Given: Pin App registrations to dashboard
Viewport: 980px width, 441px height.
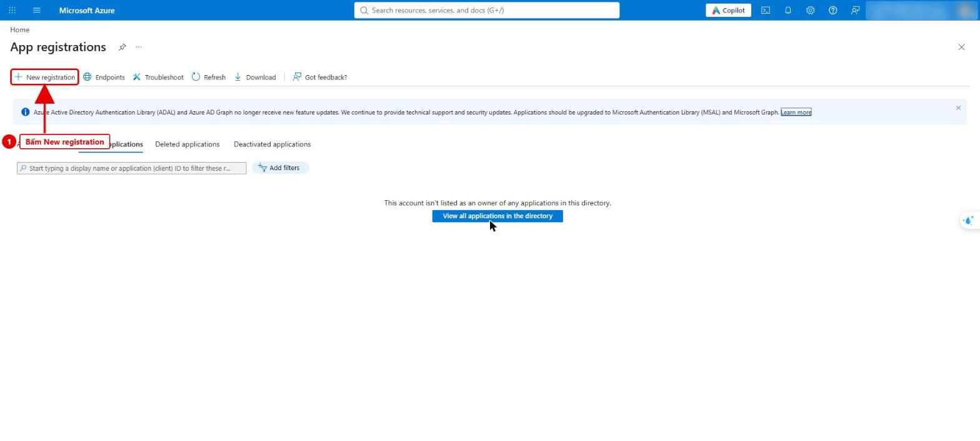Looking at the screenshot, I should click(x=122, y=47).
